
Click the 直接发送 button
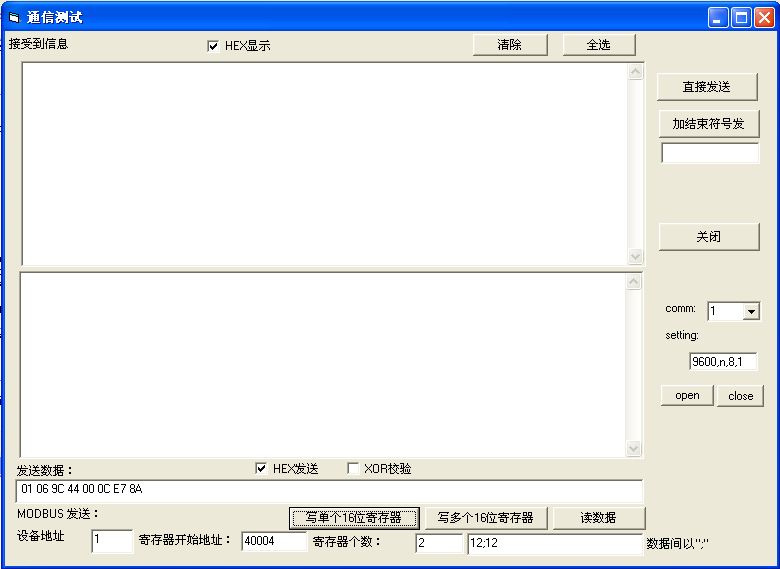(707, 87)
